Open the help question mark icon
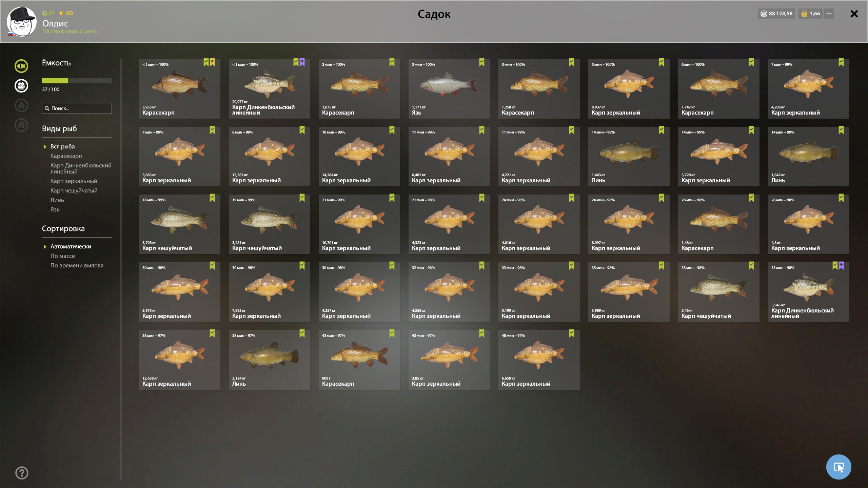Viewport: 868px width, 488px height. click(22, 473)
